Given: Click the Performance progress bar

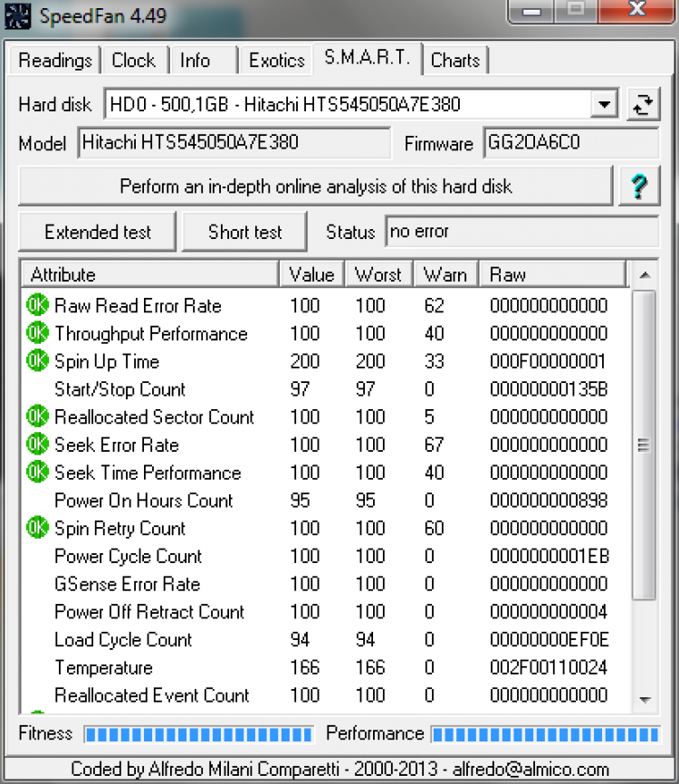Looking at the screenshot, I should tap(546, 734).
